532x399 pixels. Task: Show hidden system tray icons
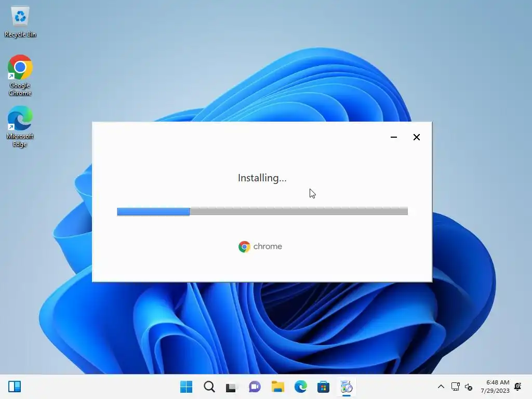pos(441,387)
